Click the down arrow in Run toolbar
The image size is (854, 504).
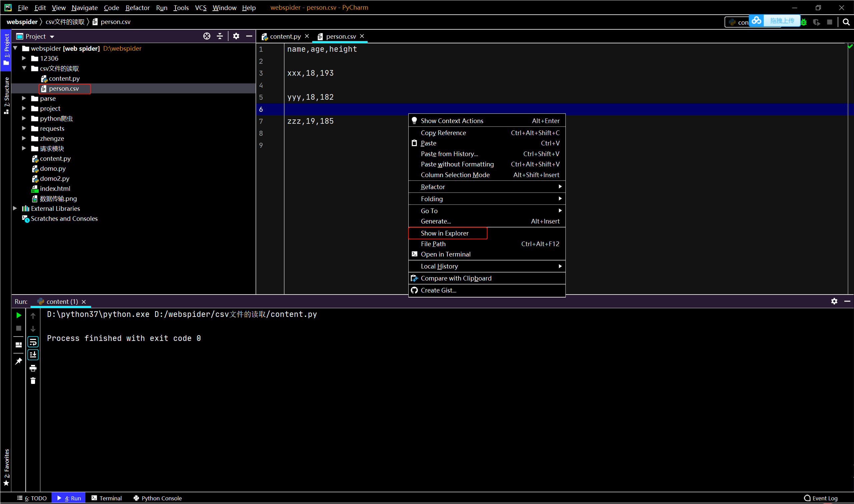33,329
